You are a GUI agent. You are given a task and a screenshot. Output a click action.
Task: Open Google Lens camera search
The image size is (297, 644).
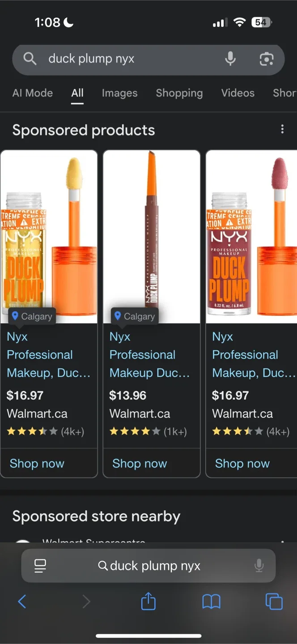(267, 59)
